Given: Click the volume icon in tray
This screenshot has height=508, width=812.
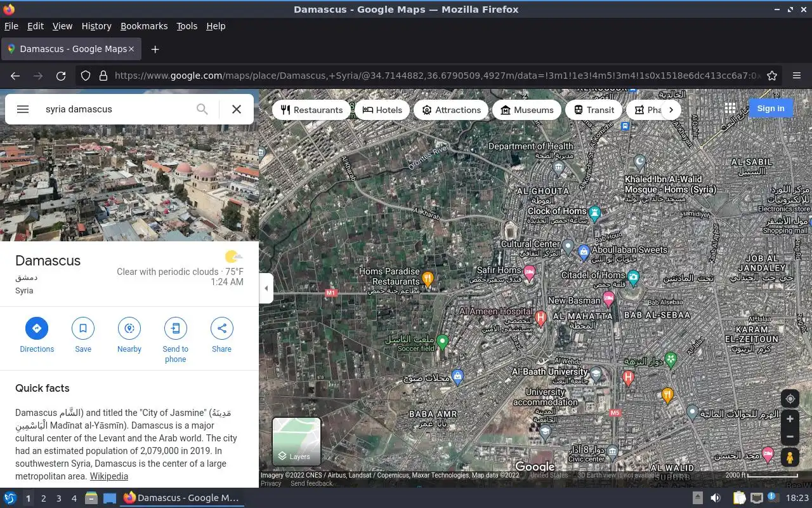Looking at the screenshot, I should pyautogui.click(x=716, y=498).
